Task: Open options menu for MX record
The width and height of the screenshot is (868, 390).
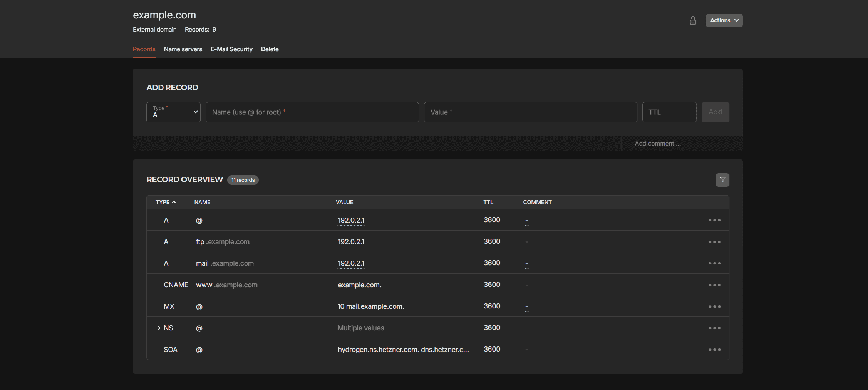Action: click(714, 306)
